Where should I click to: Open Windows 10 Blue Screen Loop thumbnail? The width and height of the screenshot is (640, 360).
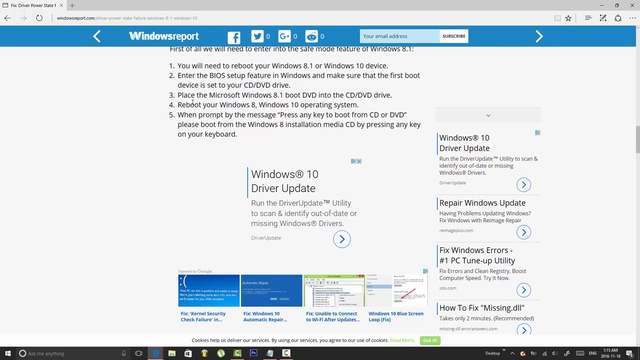click(x=397, y=291)
